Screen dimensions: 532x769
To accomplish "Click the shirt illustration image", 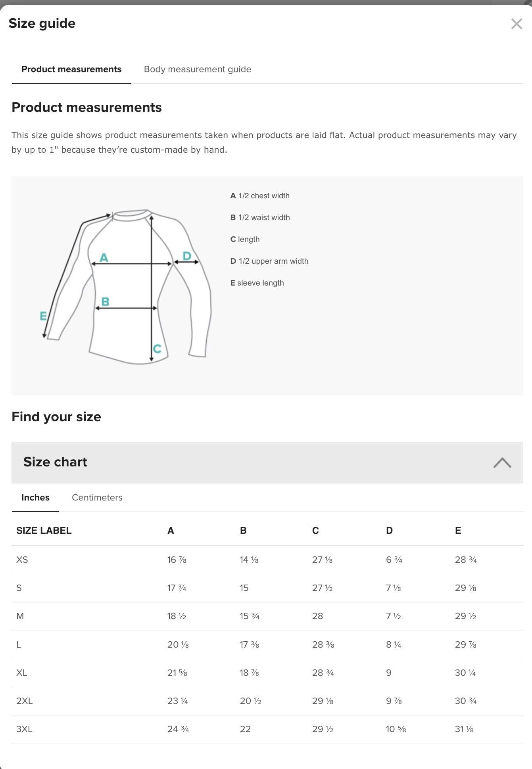I will (x=127, y=286).
